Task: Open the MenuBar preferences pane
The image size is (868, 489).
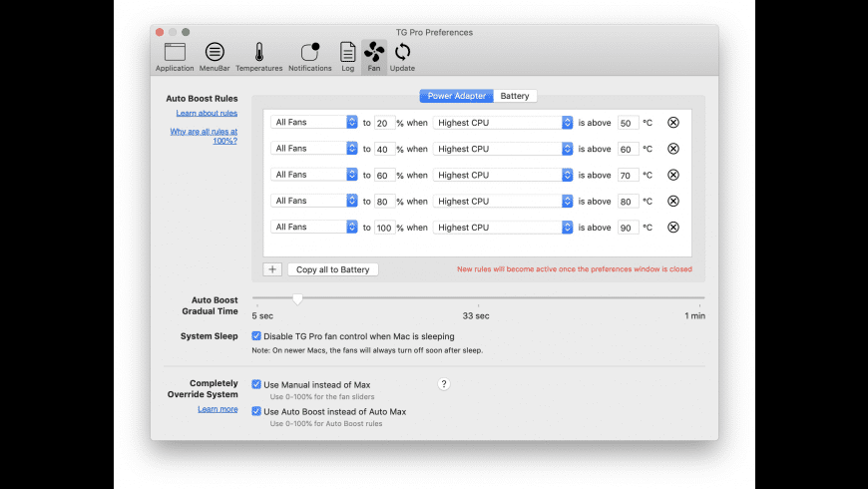Action: pos(215,57)
